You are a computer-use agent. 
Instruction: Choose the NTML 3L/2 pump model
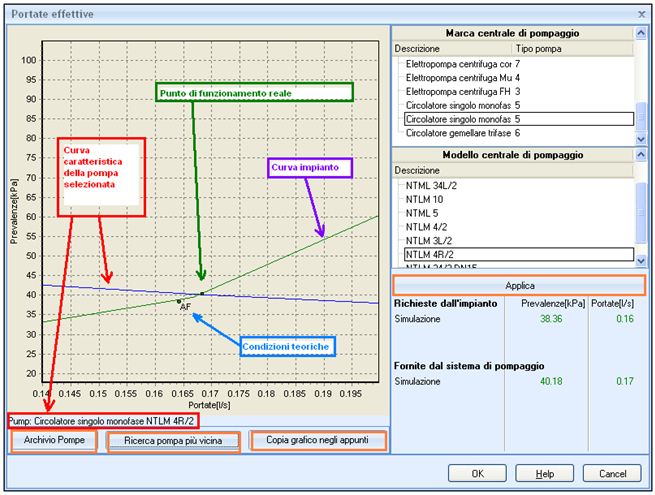point(427,241)
